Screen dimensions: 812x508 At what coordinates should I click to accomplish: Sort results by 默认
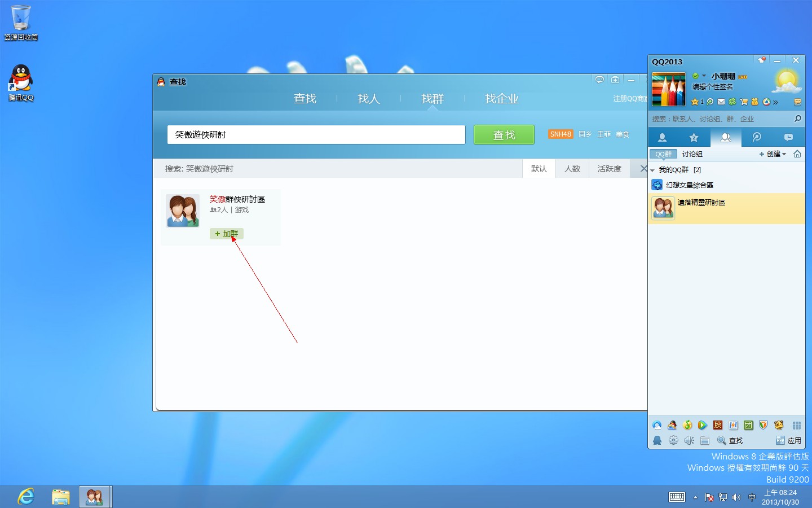pyautogui.click(x=539, y=169)
